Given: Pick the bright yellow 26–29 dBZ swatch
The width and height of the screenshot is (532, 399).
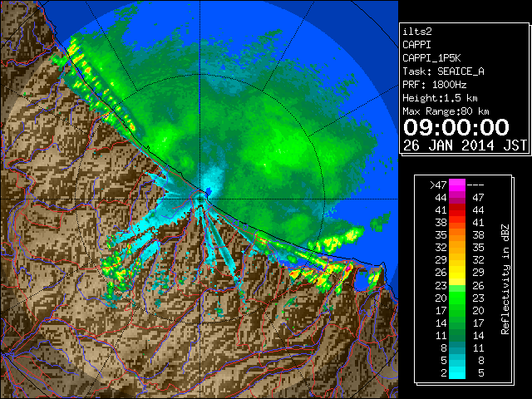Looking at the screenshot, I should pos(456,273).
